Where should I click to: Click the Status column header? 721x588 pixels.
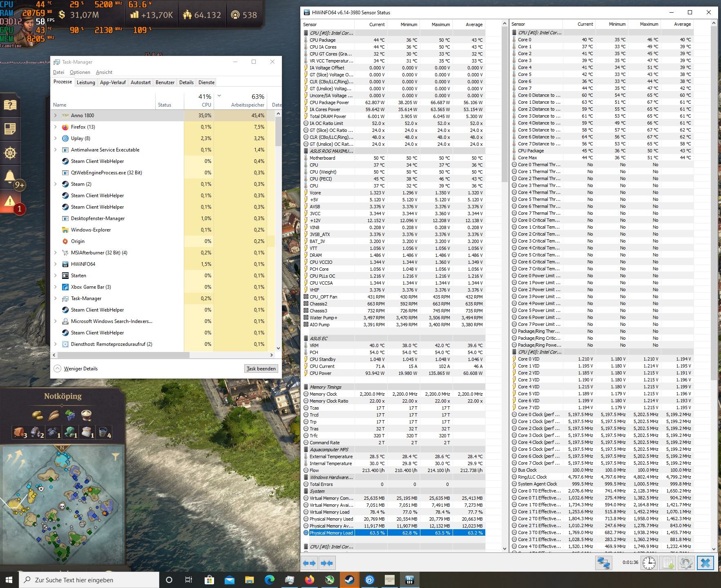(x=170, y=100)
